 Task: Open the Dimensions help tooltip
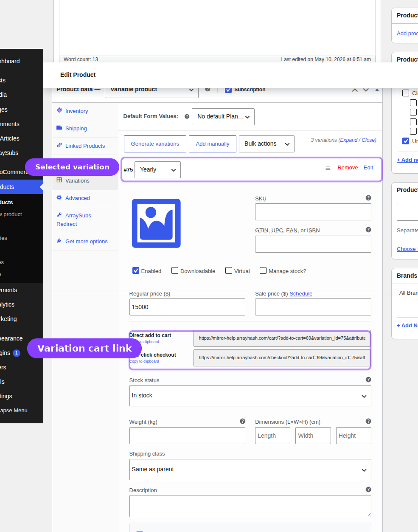368,421
